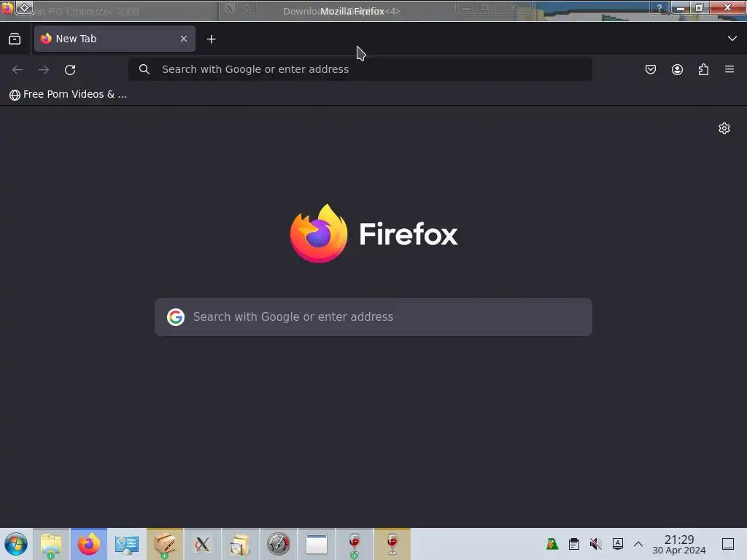Reload the current page

click(x=70, y=69)
